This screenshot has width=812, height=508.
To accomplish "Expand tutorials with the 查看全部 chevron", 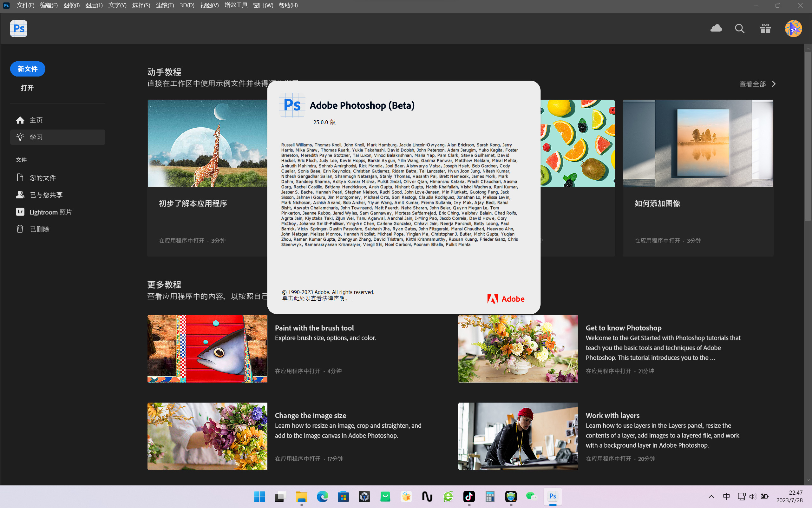I will pos(774,84).
